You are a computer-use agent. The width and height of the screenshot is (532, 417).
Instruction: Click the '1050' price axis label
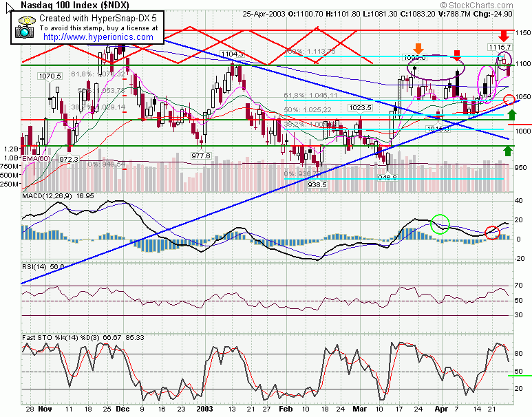coord(522,97)
